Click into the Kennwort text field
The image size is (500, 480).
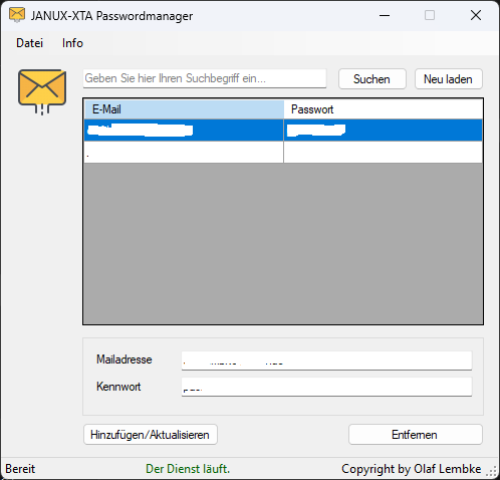[327, 387]
